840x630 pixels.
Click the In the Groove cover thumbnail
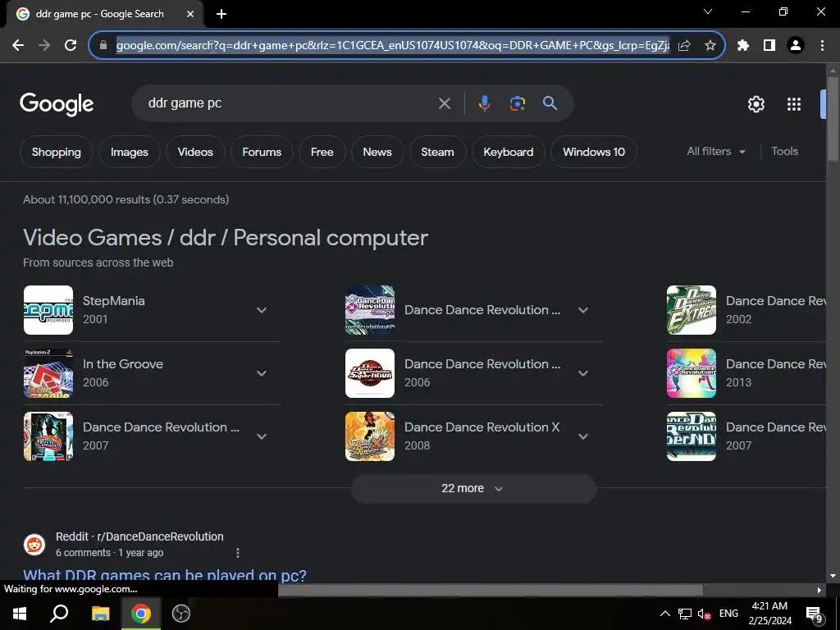click(48, 373)
